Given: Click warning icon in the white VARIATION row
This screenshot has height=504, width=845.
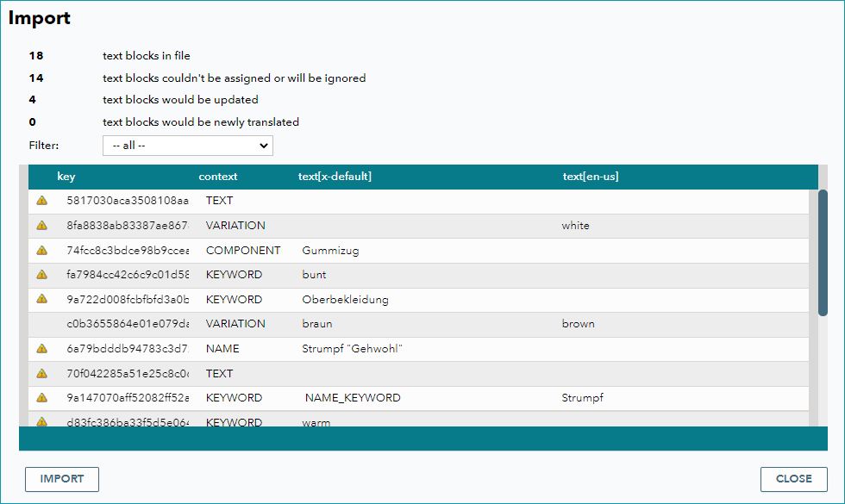Looking at the screenshot, I should [x=41, y=226].
